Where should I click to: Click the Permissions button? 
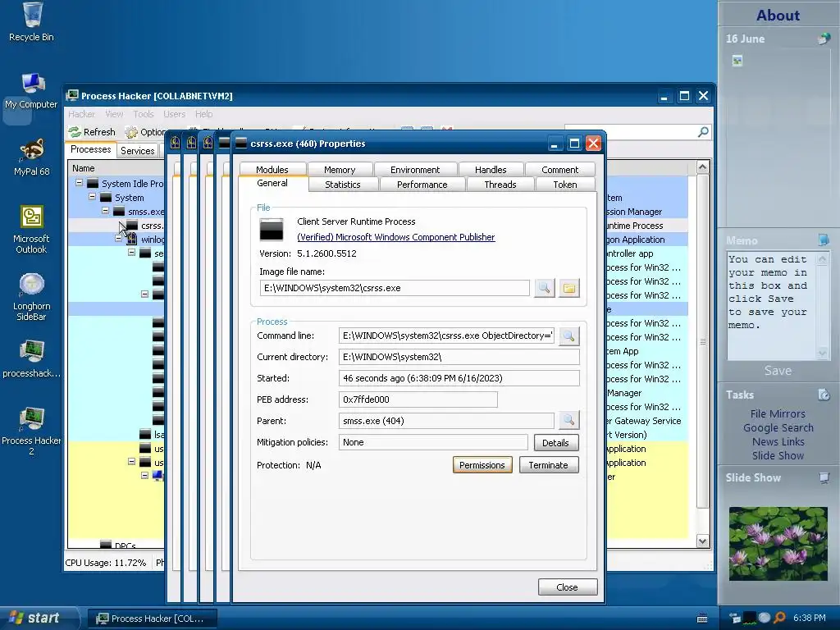tap(482, 465)
